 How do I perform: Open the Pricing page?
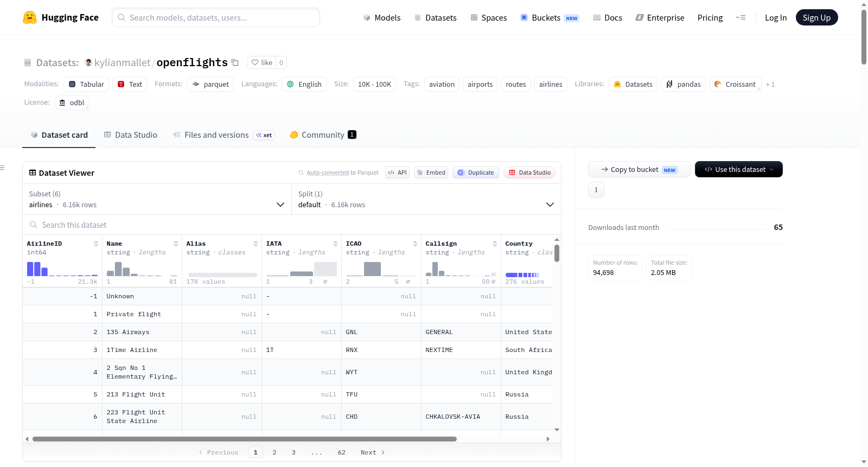[x=710, y=17]
